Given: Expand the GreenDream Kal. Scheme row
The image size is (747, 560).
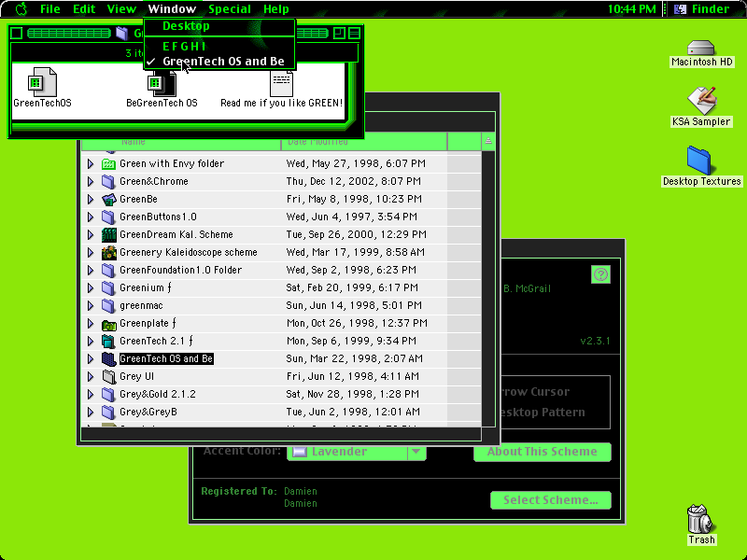Looking at the screenshot, I should tap(91, 235).
